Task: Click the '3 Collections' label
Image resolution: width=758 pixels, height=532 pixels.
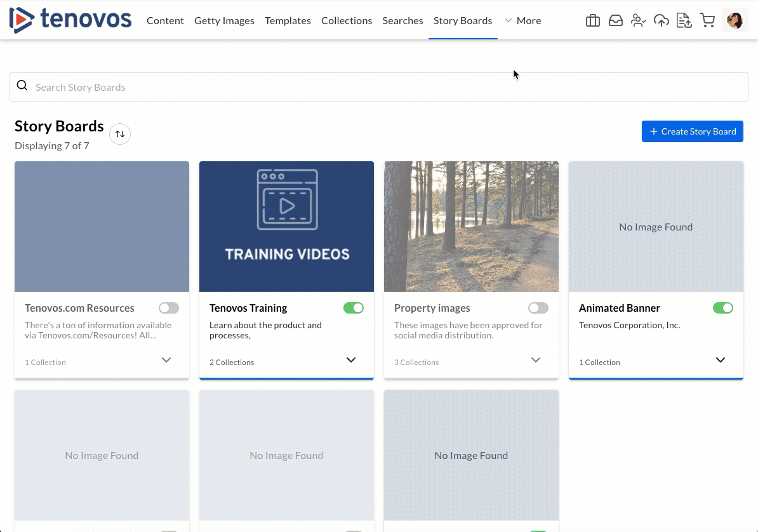Action: tap(416, 362)
